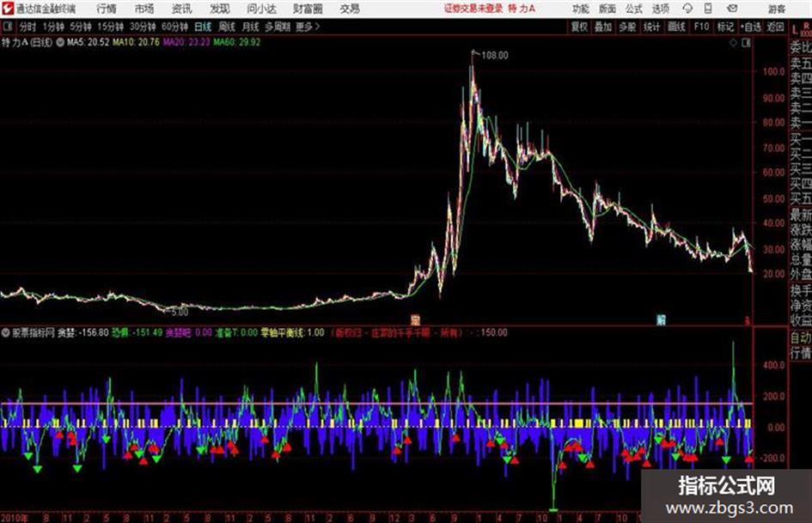Click the 贪婪: -156.80 indicator value
This screenshot has height=523, width=812.
82,332
